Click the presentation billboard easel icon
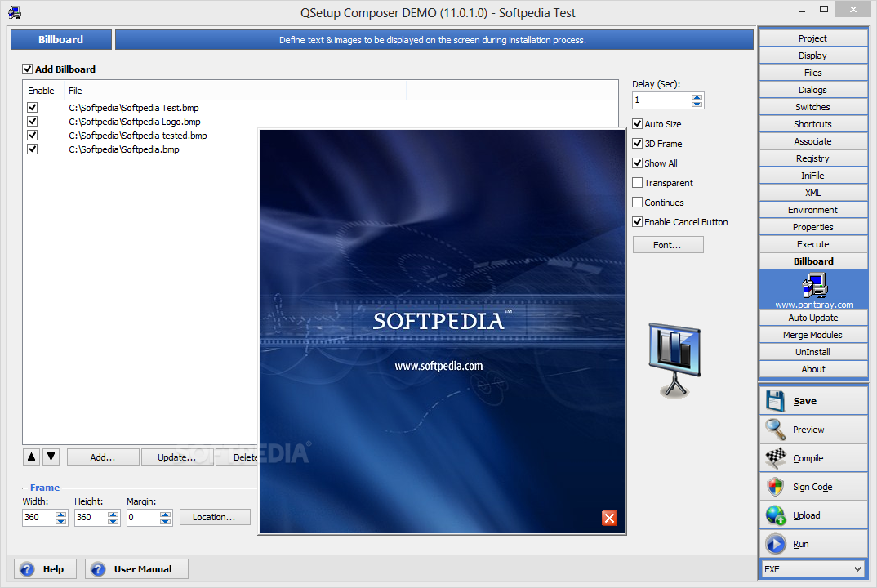877x588 pixels. (x=675, y=361)
